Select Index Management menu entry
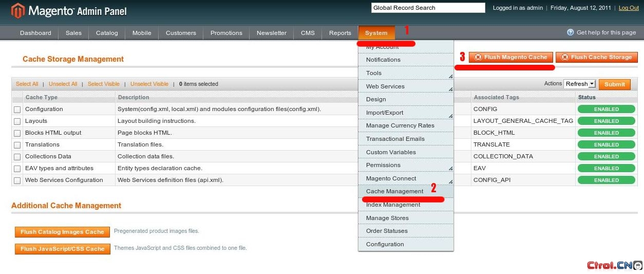 [406, 205]
